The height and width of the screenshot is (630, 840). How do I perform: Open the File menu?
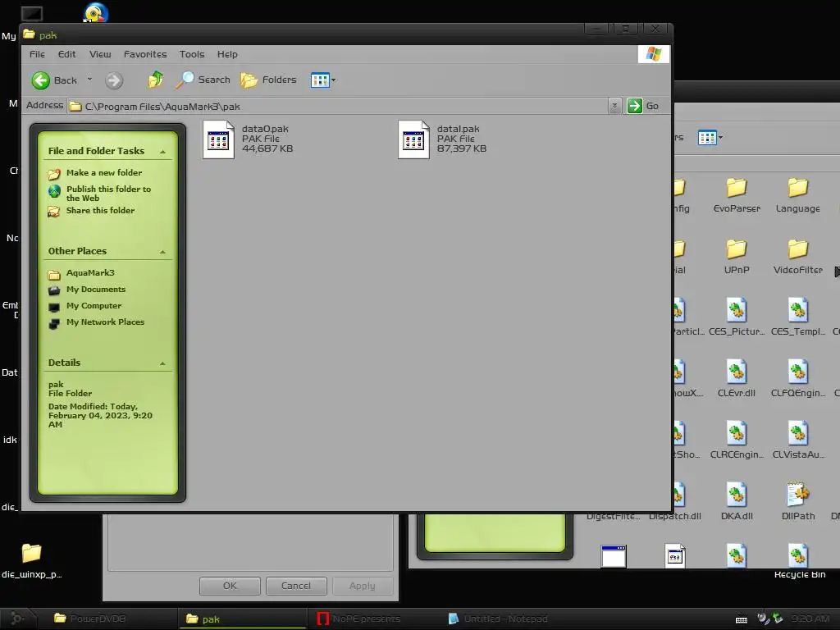pos(37,54)
